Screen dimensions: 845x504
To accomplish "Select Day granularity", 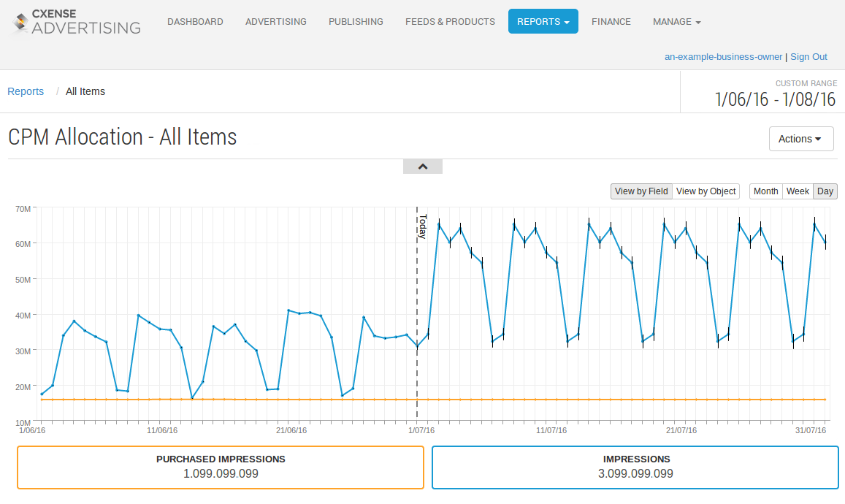I will click(825, 191).
